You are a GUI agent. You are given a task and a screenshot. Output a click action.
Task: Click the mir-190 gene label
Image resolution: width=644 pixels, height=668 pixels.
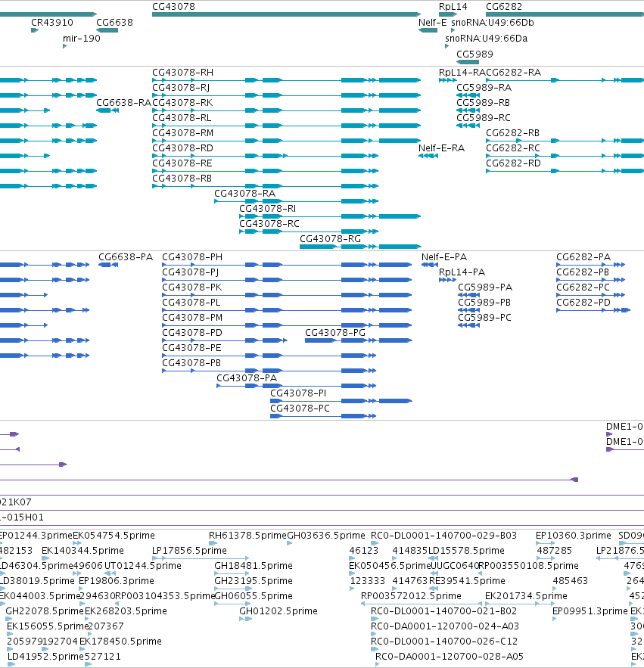(82, 39)
